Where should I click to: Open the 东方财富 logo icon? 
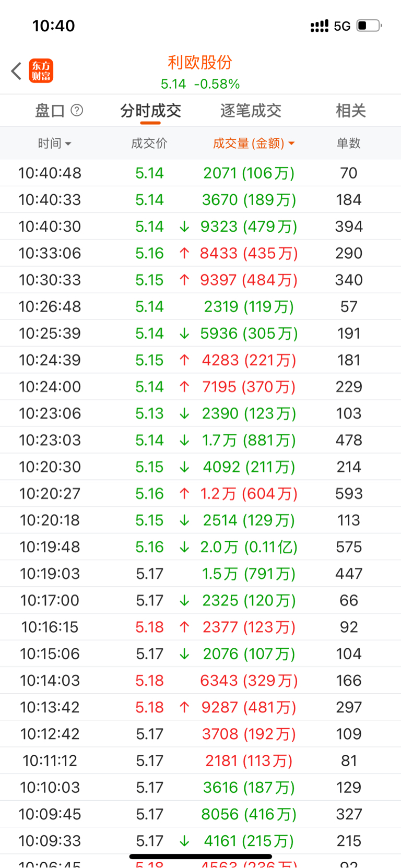[x=41, y=71]
